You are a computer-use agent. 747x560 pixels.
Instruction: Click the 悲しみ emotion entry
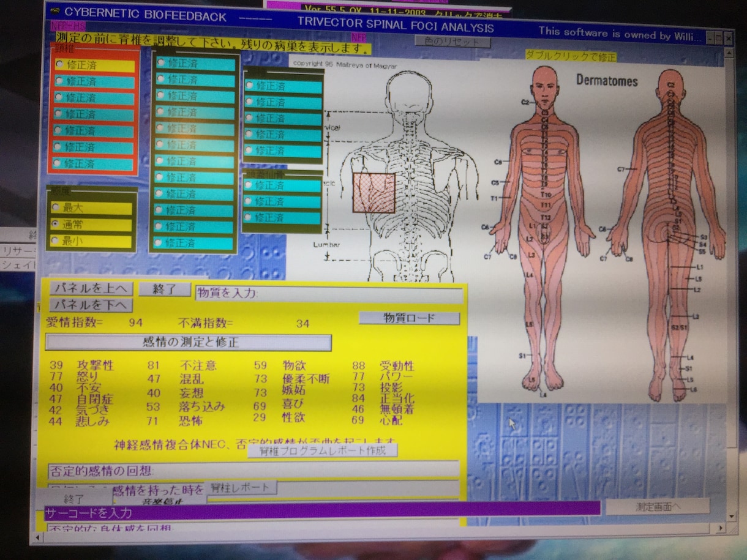click(x=92, y=421)
